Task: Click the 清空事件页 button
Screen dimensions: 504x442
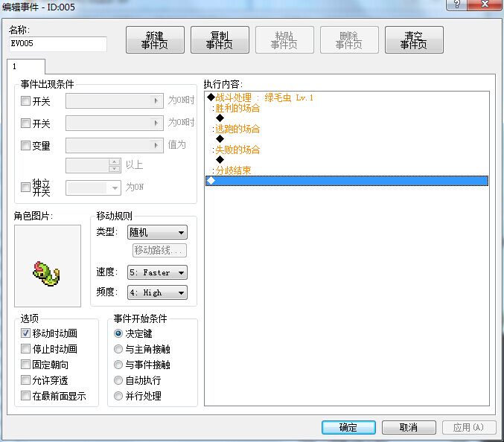Action: 414,40
